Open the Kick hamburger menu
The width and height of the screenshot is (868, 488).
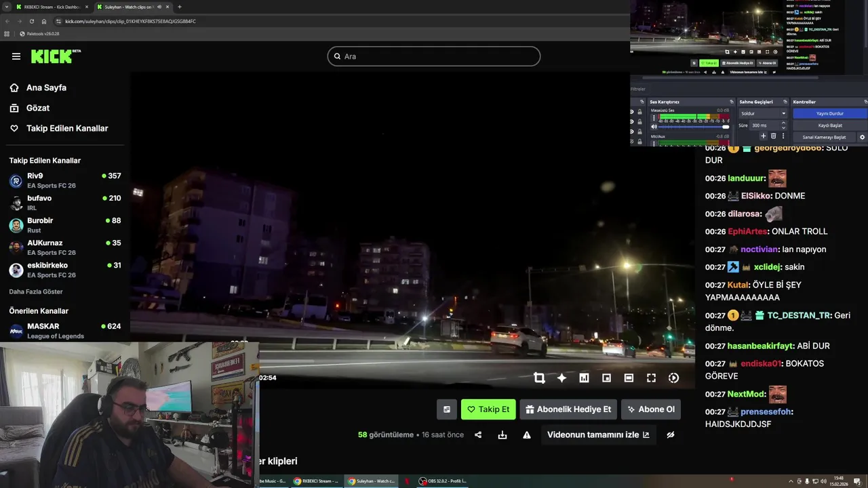(16, 56)
